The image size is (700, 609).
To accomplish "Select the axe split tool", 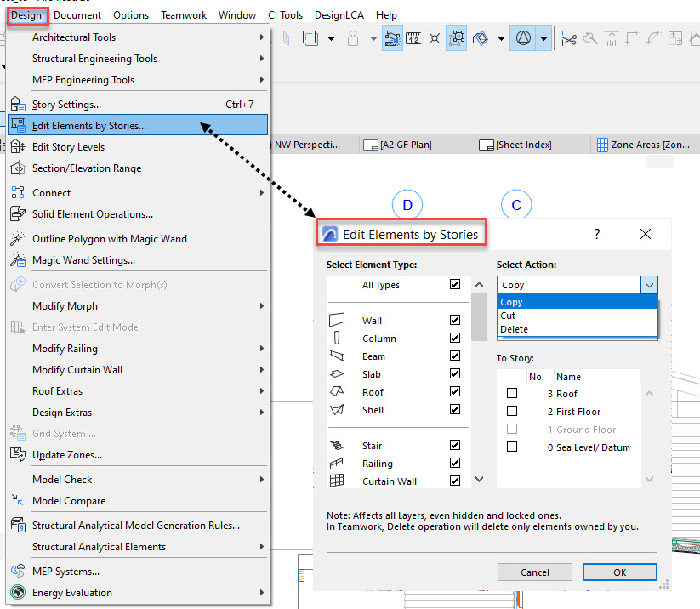I will pyautogui.click(x=590, y=39).
